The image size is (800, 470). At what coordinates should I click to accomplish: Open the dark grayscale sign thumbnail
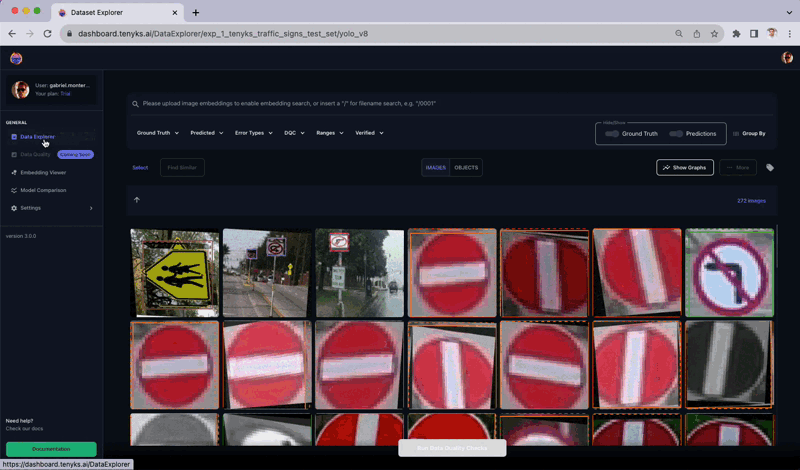click(x=729, y=365)
